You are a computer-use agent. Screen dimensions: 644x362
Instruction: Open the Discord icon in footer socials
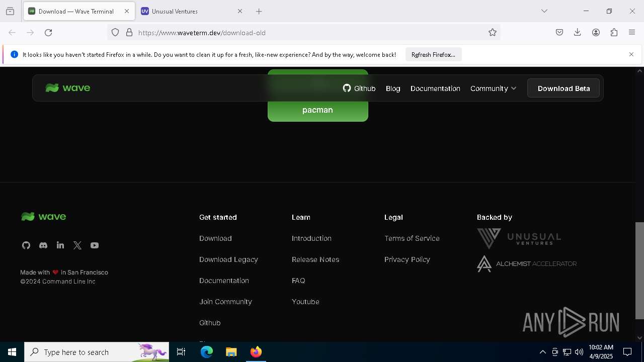click(x=43, y=245)
